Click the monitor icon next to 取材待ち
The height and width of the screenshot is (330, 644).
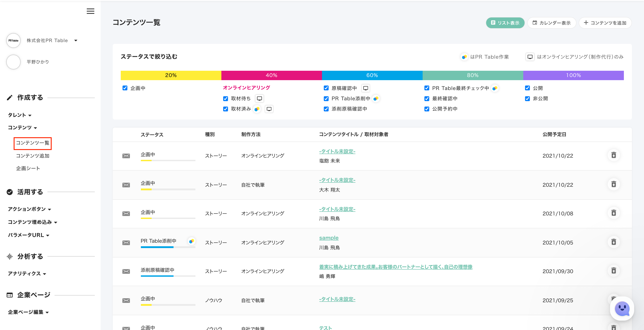259,99
